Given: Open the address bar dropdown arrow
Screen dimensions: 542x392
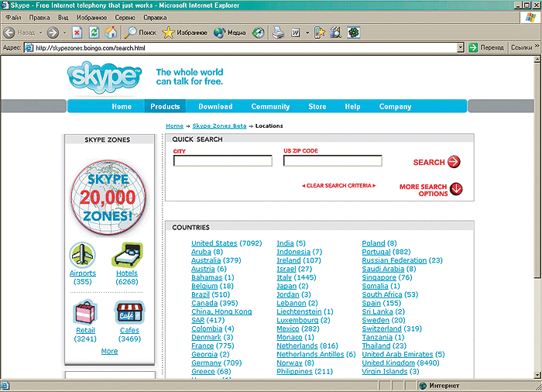Looking at the screenshot, I should [460, 48].
